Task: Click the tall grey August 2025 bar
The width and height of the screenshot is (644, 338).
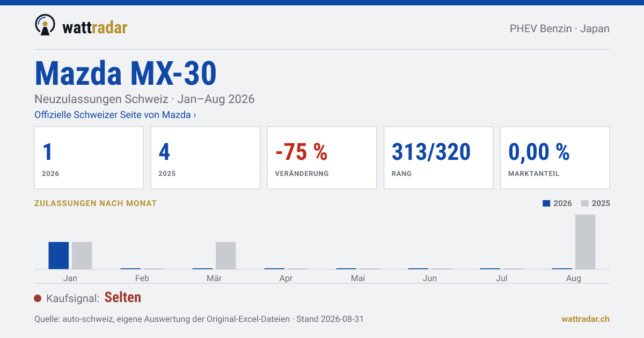Action: pyautogui.click(x=586, y=242)
